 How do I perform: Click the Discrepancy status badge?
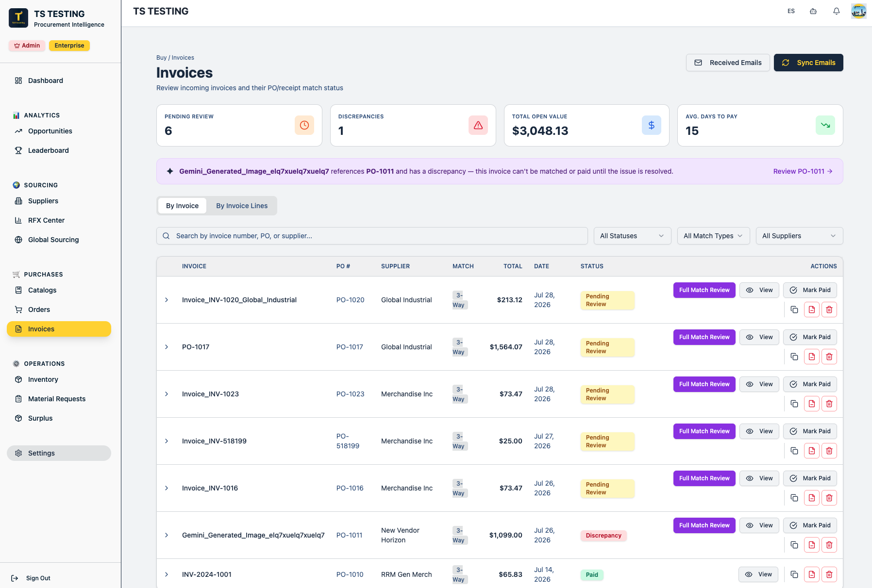point(604,536)
